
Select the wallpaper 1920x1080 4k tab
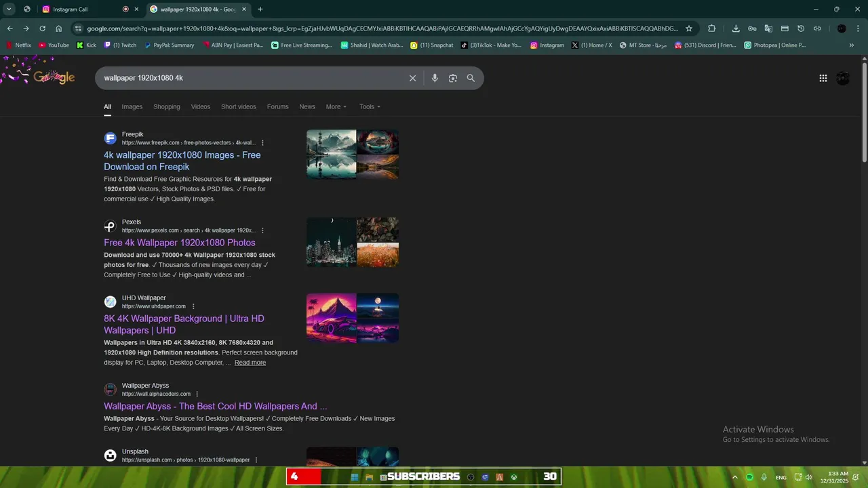click(198, 9)
